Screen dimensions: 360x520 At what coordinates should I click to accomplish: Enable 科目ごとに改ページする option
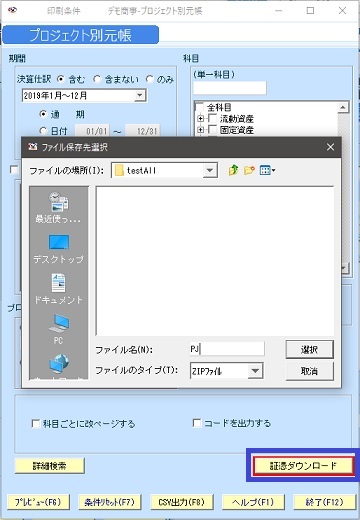(36, 423)
